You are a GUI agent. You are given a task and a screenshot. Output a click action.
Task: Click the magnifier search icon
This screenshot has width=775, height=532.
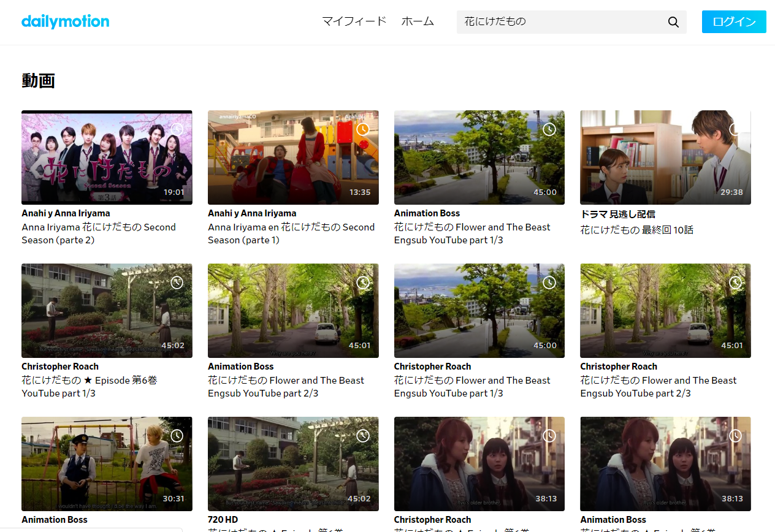coord(673,22)
